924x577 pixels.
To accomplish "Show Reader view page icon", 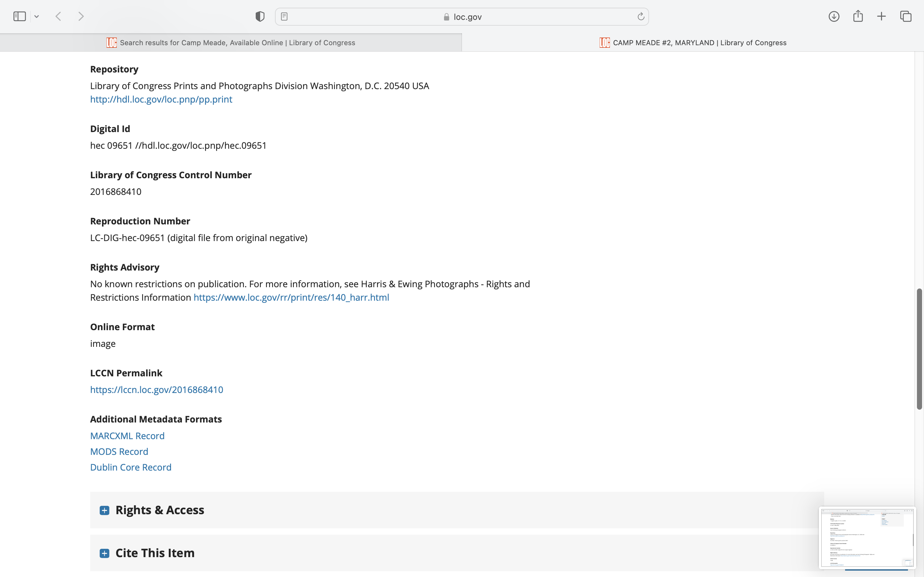I will pyautogui.click(x=284, y=16).
